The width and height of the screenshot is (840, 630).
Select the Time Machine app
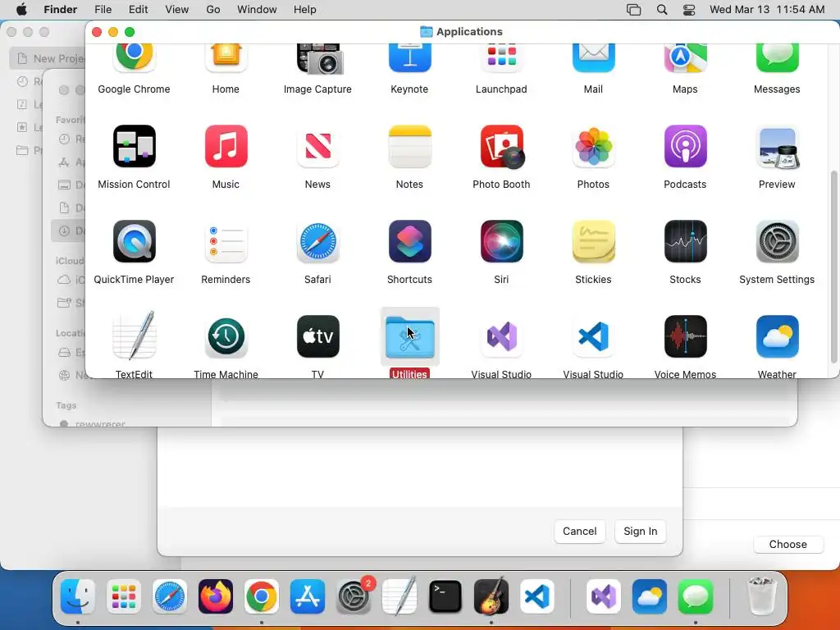tap(226, 336)
